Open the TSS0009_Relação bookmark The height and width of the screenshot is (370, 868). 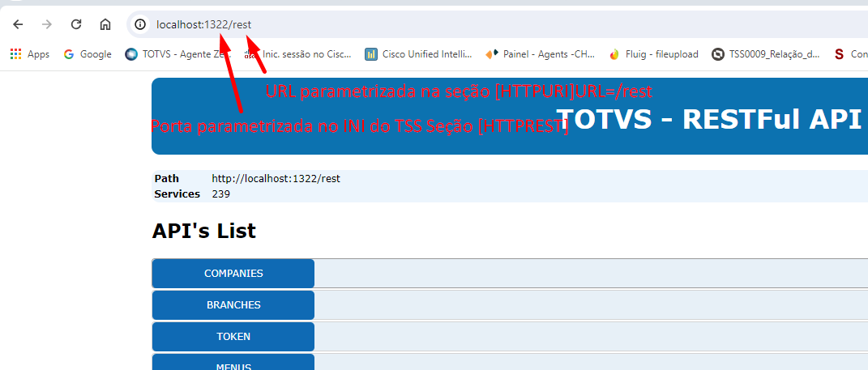coord(766,54)
